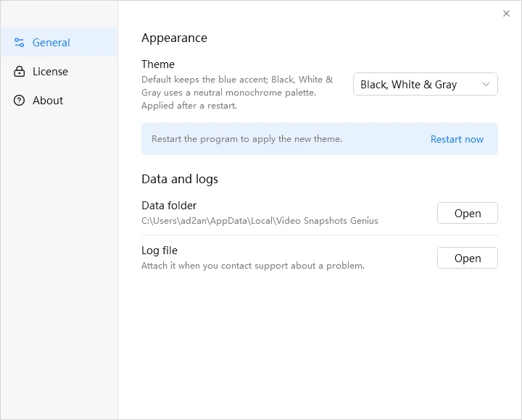Click 'Attach it when you contact support' text

(x=253, y=266)
